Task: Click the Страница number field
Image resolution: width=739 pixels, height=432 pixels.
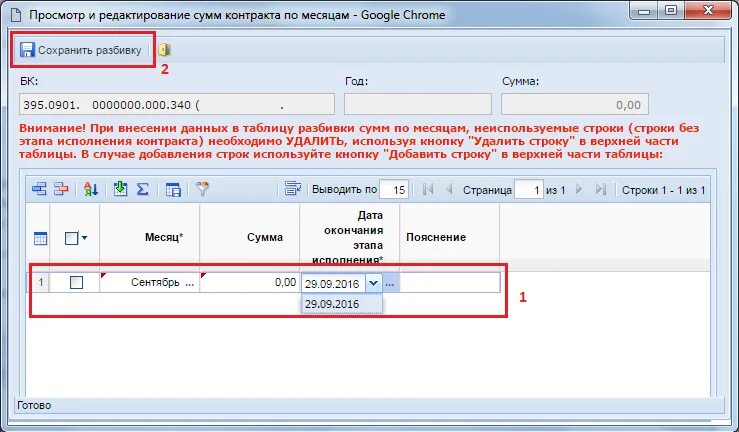Action: (x=529, y=190)
